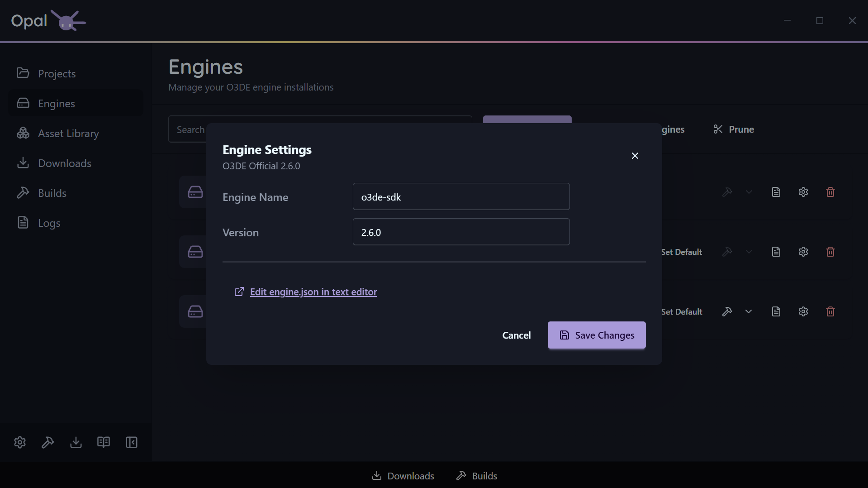Open book documentation icon in sidebar footer
The width and height of the screenshot is (868, 488).
104,442
